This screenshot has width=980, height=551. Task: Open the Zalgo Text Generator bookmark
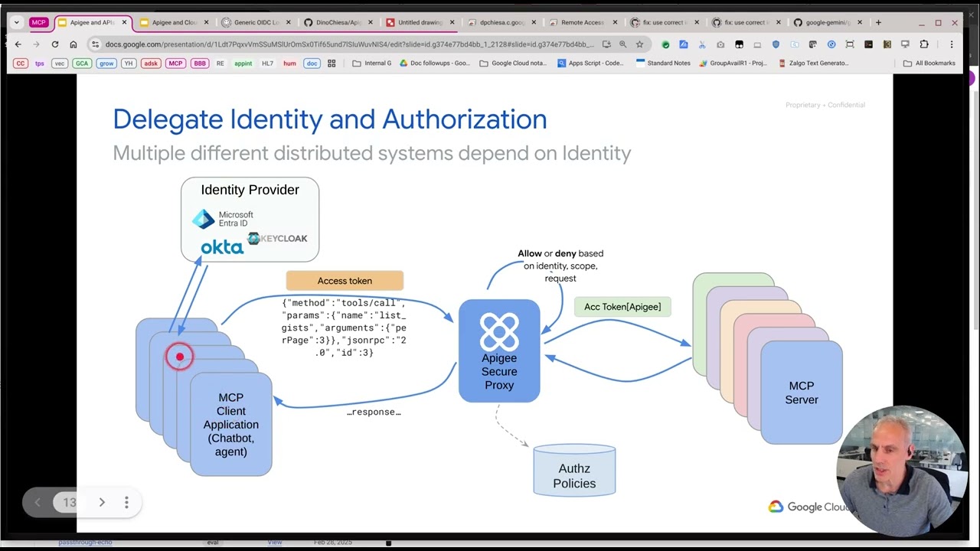pyautogui.click(x=813, y=64)
